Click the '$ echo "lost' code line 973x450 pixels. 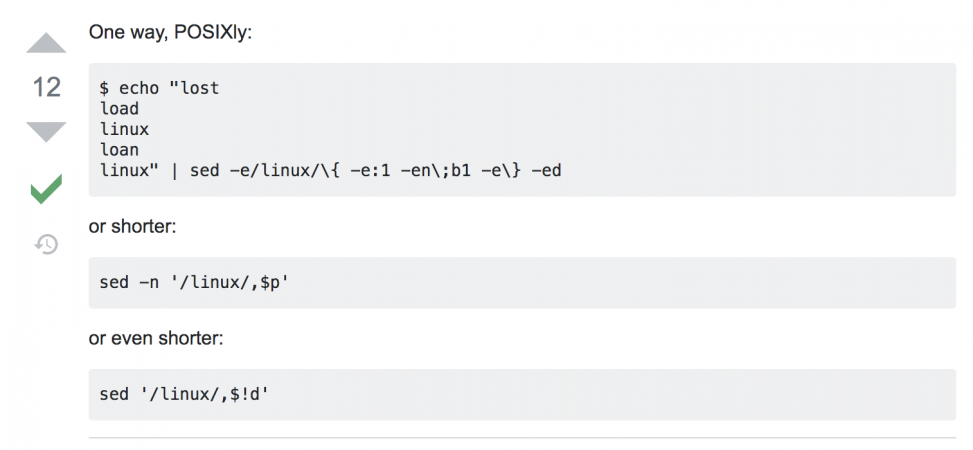click(159, 88)
